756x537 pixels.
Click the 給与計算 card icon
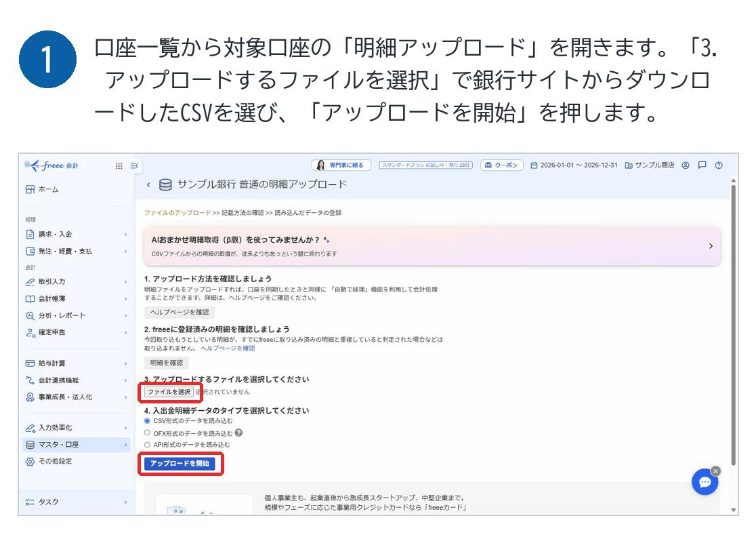30,363
